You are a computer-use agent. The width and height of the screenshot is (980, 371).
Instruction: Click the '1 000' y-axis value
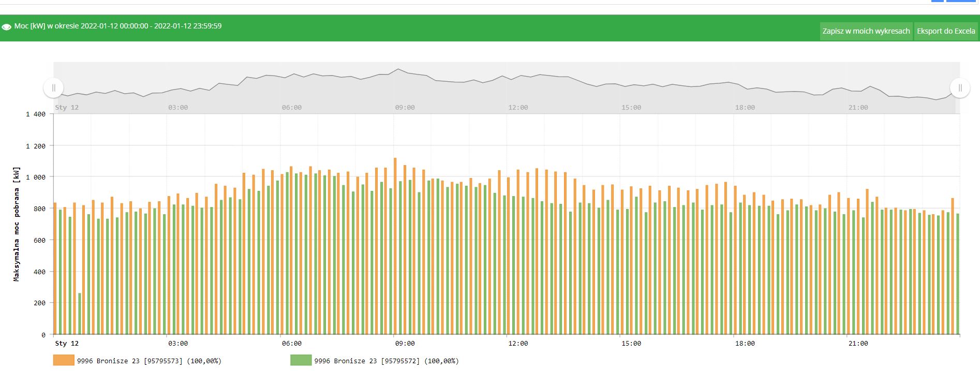tap(36, 177)
